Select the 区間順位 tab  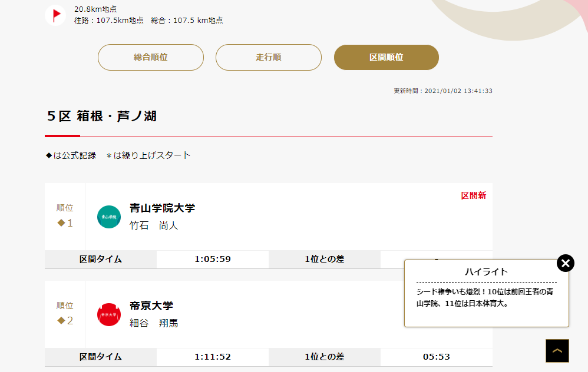tap(387, 57)
